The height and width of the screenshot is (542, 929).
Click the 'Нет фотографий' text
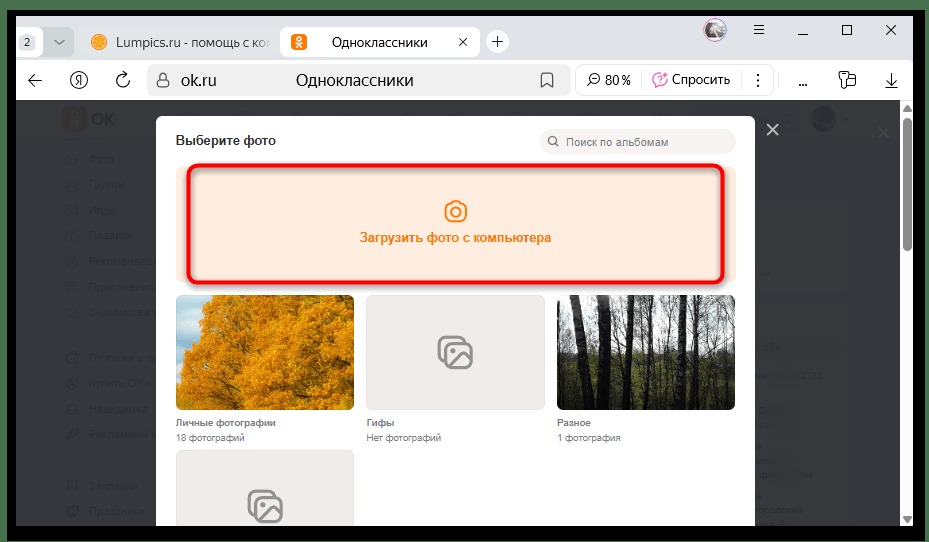(404, 438)
